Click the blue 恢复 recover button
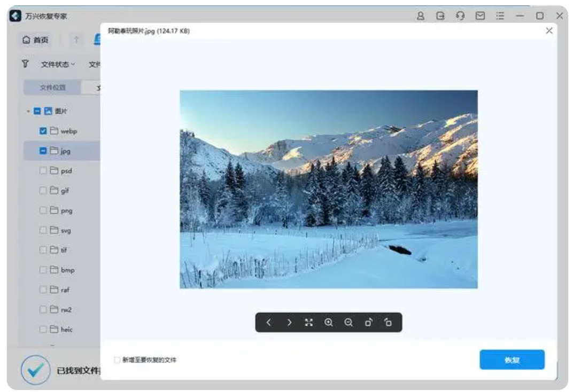The width and height of the screenshot is (581, 392). [x=512, y=359]
